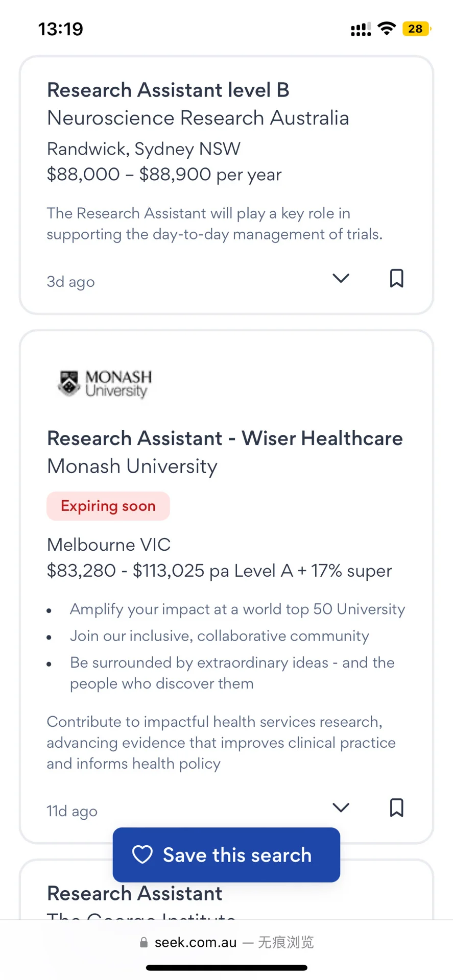Expand the Wiser Healthcare job details
Screen dimensions: 453x980
coord(341,807)
